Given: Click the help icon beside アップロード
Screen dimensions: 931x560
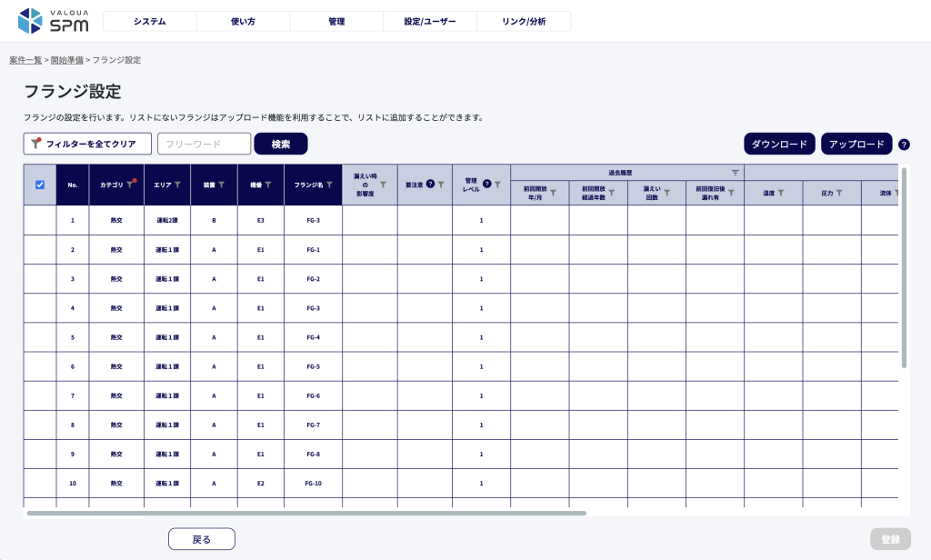Looking at the screenshot, I should pyautogui.click(x=904, y=145).
